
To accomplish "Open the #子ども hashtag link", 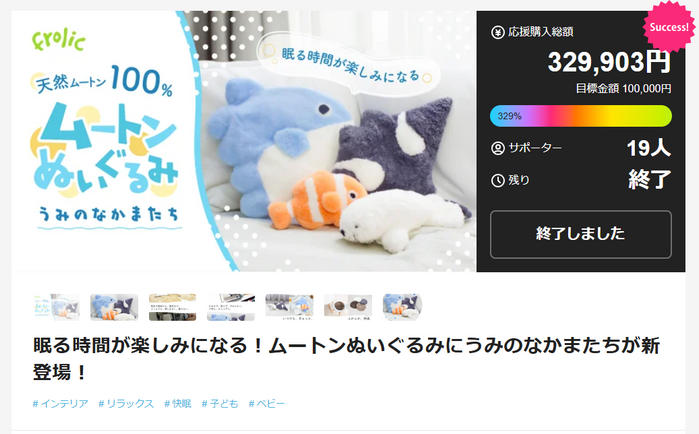I will click(x=220, y=404).
